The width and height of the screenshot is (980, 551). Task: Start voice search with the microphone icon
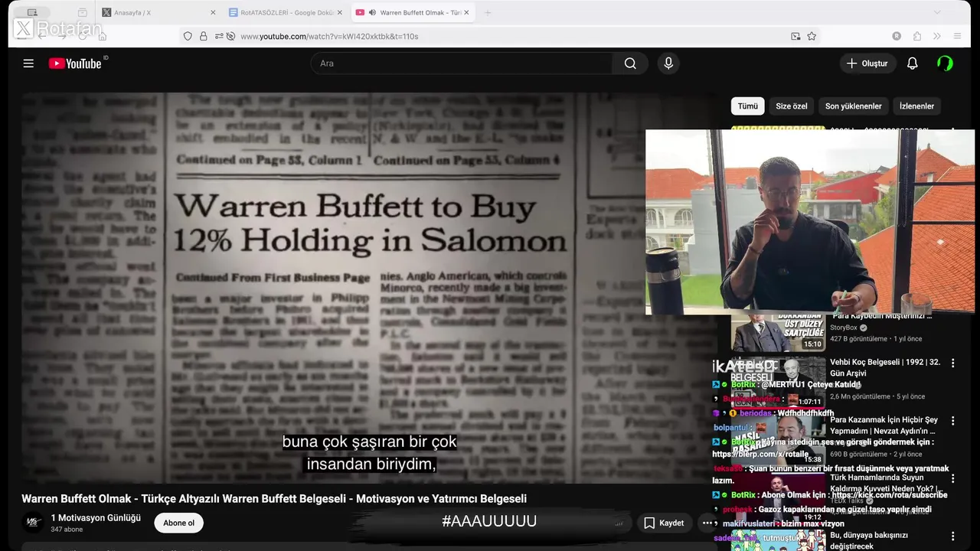coord(668,64)
